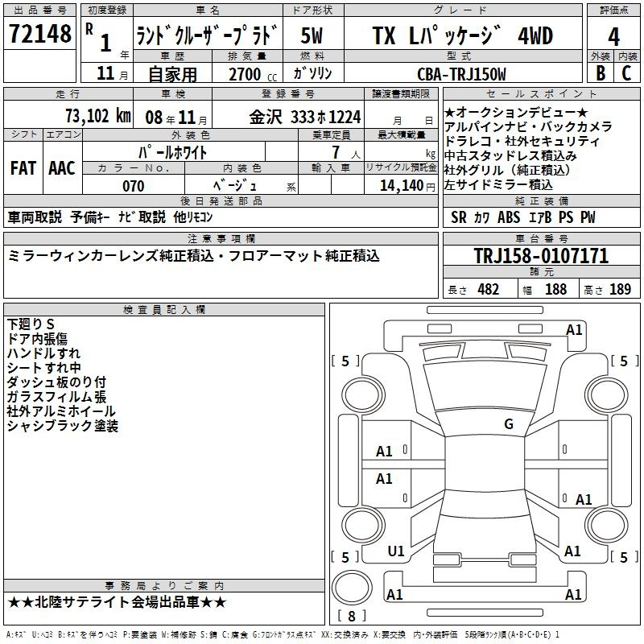This screenshot has height=644, width=644.
Task: Select the G mark on the windshield
Action: coord(509,424)
